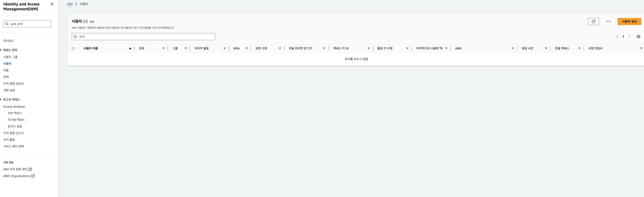Open 서비스 제어 정책 in sidebar
644x197 pixels.
(14, 147)
